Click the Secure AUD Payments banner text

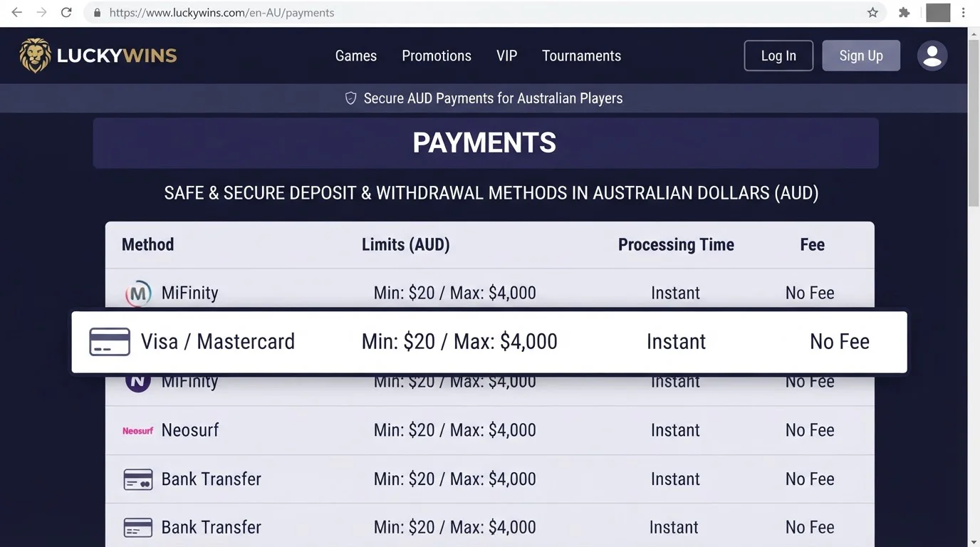(x=493, y=98)
